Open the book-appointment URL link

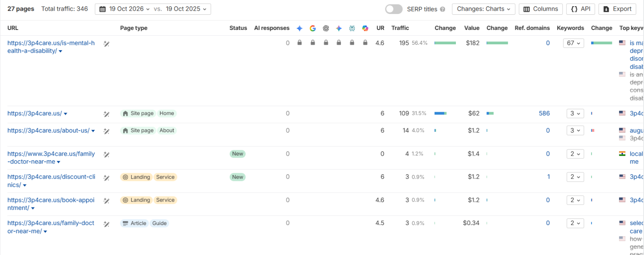(x=51, y=204)
